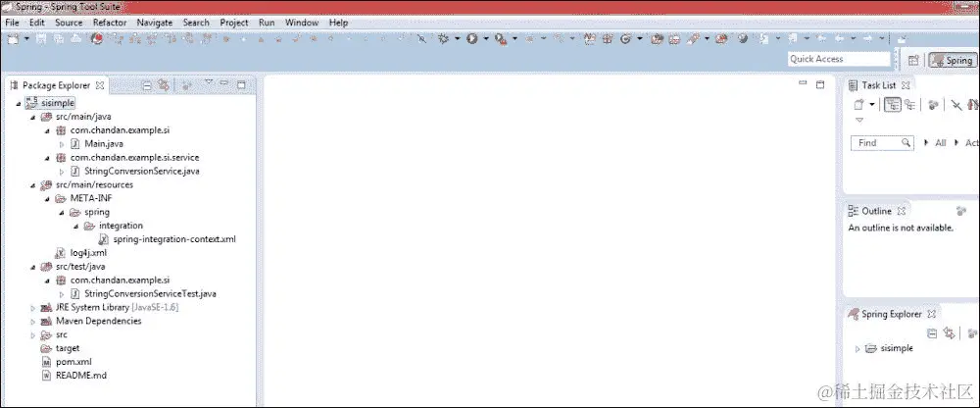Viewport: 980px width, 408px height.
Task: Click the Save toolbar icon
Action: [x=41, y=39]
